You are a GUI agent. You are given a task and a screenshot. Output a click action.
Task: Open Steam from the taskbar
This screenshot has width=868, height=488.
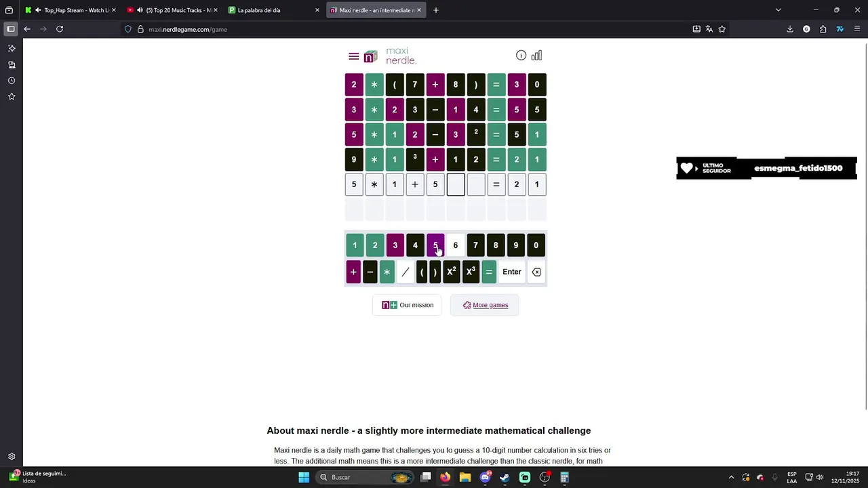505,477
